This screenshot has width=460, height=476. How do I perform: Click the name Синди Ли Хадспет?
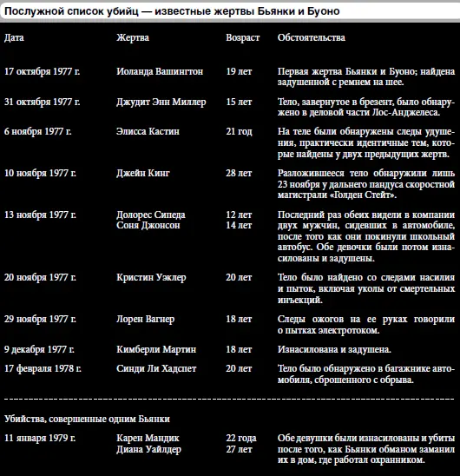tap(156, 369)
